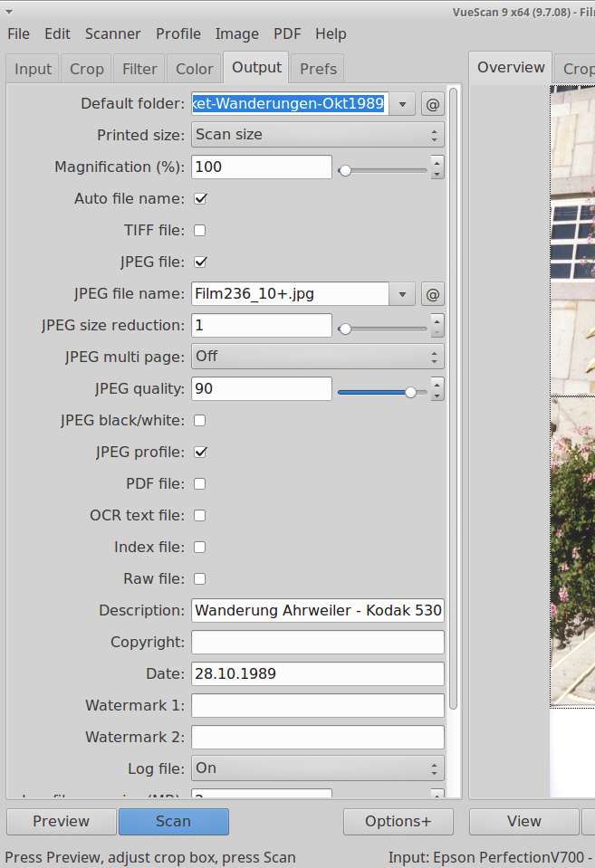595x868 pixels.
Task: Click the @ button beside JPEG file name
Action: click(x=433, y=294)
